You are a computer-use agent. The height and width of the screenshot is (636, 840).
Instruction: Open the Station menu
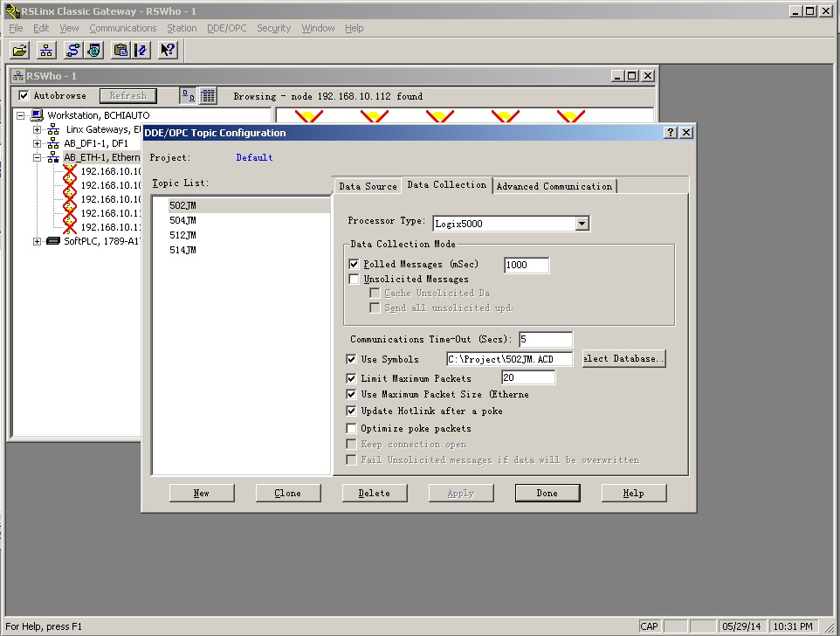(x=182, y=28)
